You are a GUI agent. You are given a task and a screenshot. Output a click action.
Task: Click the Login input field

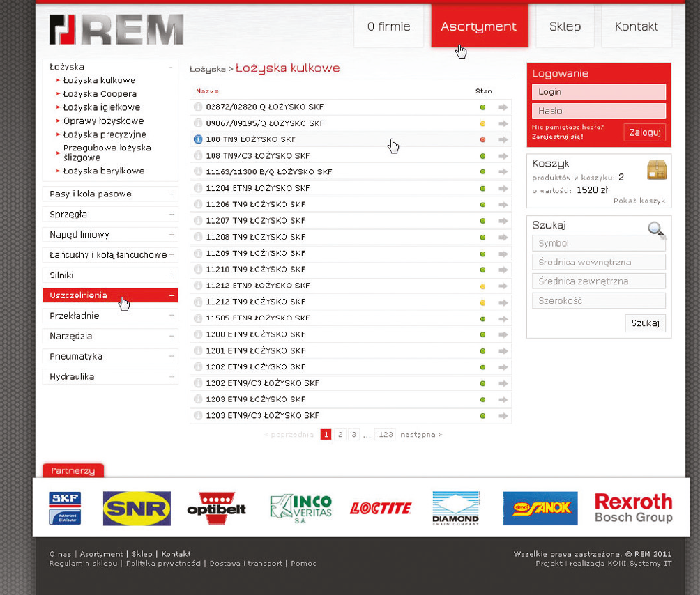coord(598,92)
